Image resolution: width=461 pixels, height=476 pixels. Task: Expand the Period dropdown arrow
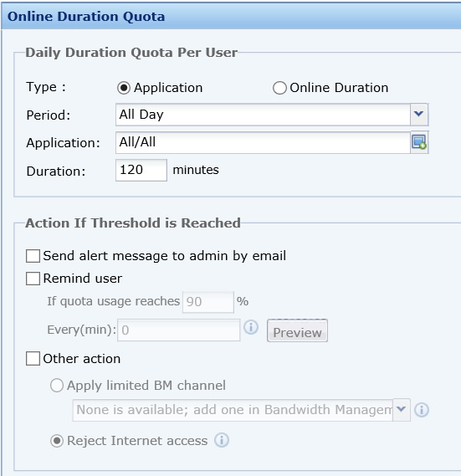(x=419, y=115)
